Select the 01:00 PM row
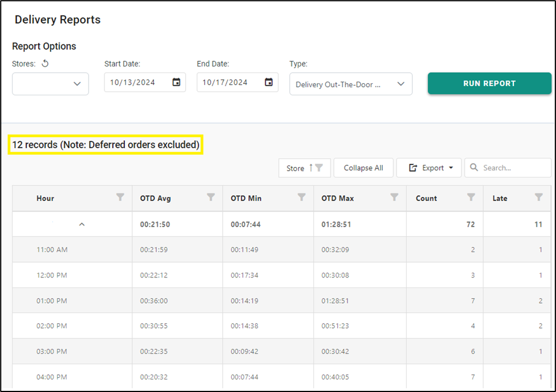 click(x=282, y=301)
